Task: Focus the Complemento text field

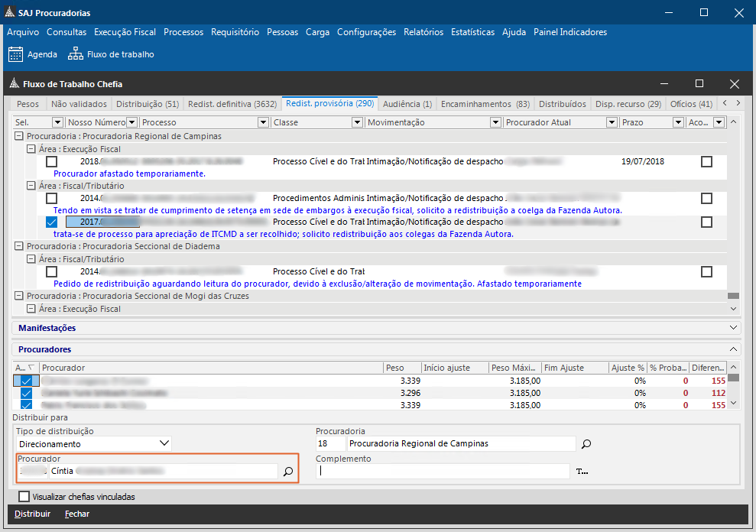Action: coord(443,471)
